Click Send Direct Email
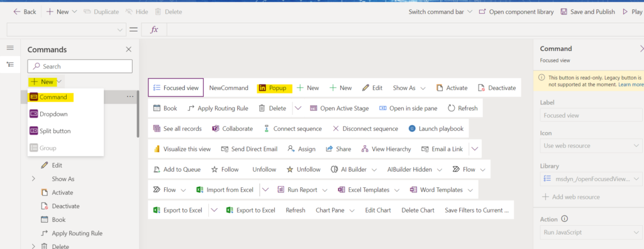The height and width of the screenshot is (249, 644). tap(249, 149)
